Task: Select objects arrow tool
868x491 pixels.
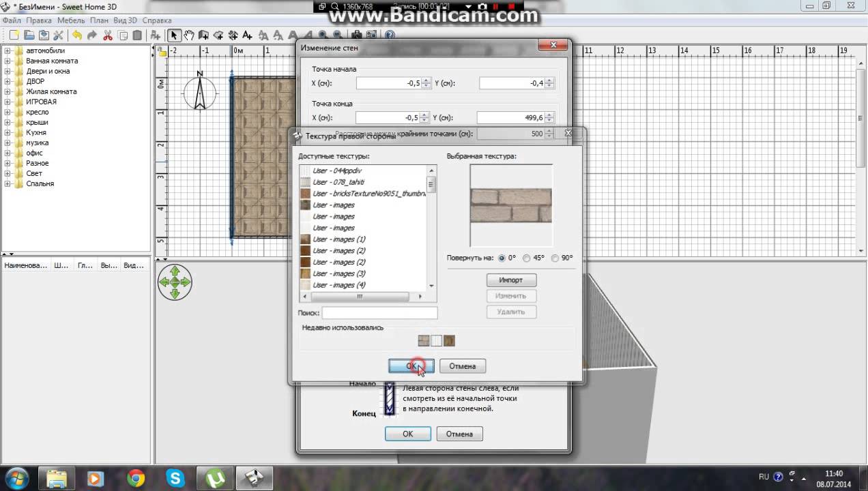Action: coord(174,35)
